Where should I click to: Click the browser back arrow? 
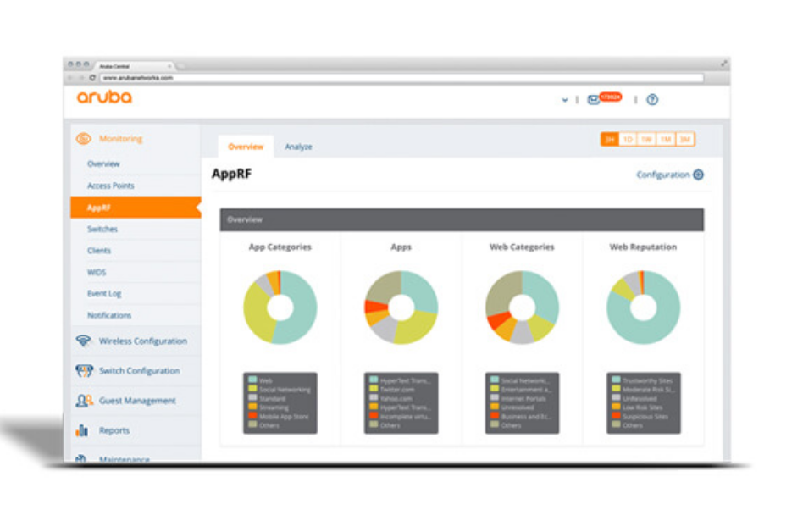click(70, 78)
